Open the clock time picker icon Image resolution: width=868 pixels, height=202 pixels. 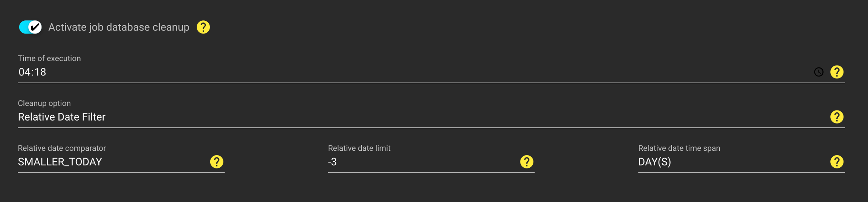point(818,72)
